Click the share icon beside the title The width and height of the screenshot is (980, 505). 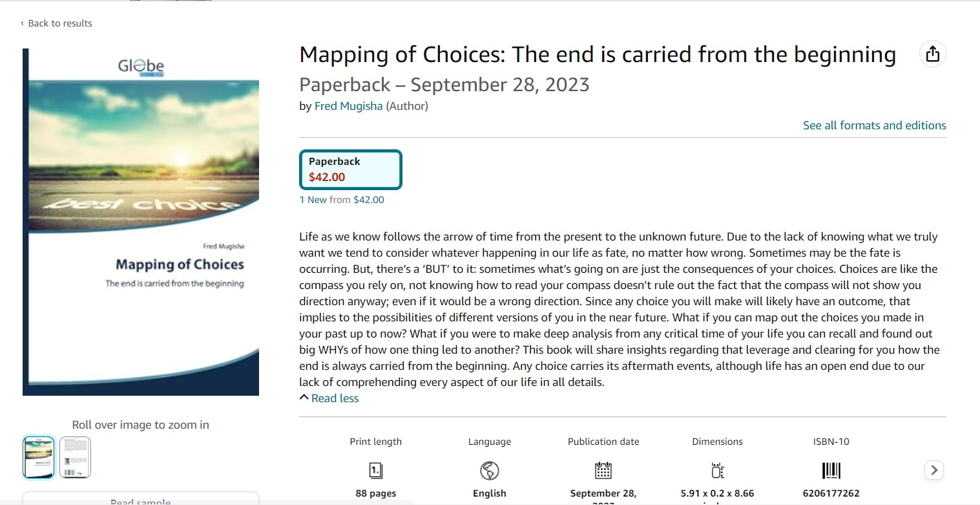coord(932,54)
